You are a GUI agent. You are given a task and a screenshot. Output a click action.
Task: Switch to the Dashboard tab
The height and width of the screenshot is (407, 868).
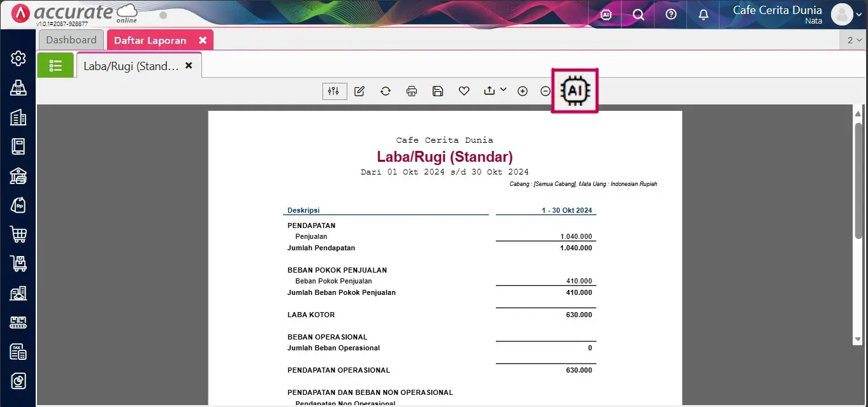pyautogui.click(x=71, y=39)
